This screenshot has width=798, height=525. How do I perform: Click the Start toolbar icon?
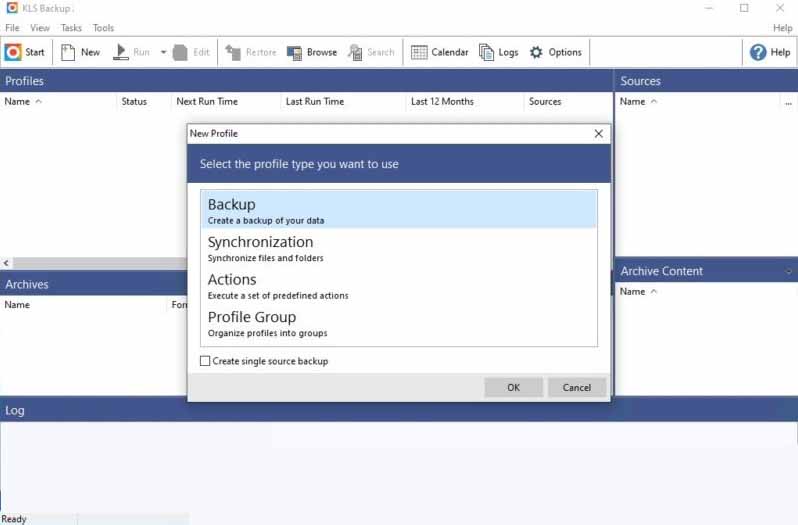[13, 52]
